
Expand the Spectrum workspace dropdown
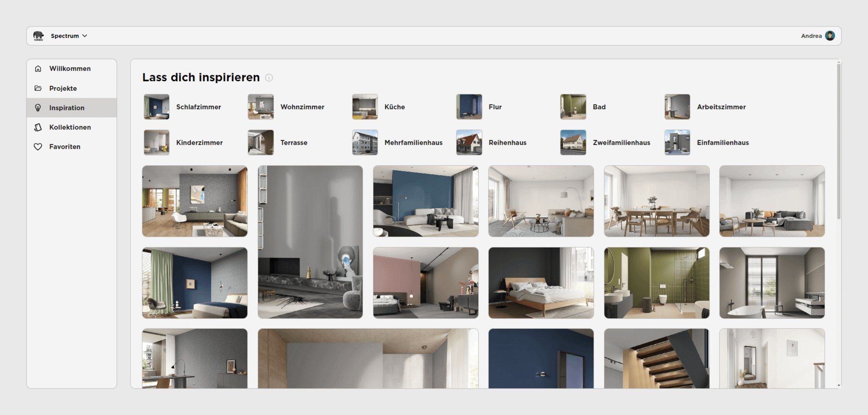point(69,36)
